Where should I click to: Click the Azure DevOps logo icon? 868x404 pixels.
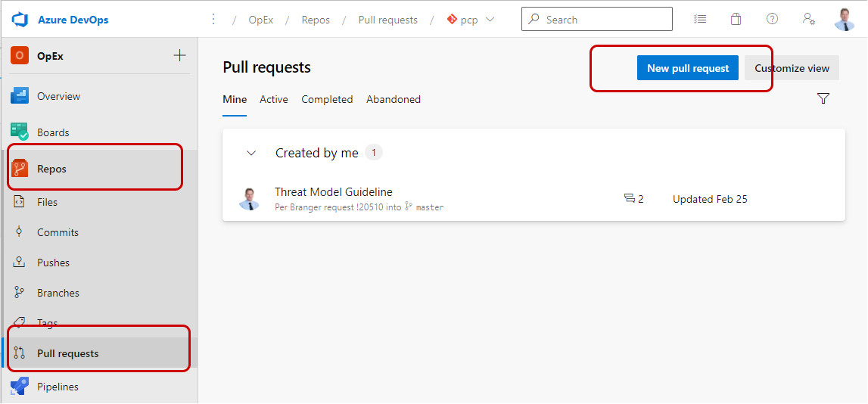pos(20,20)
